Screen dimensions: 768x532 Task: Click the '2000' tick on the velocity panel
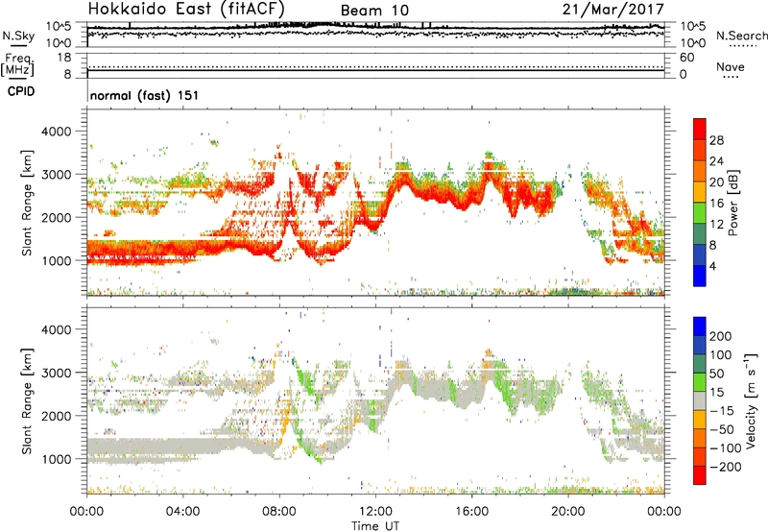[x=56, y=416]
